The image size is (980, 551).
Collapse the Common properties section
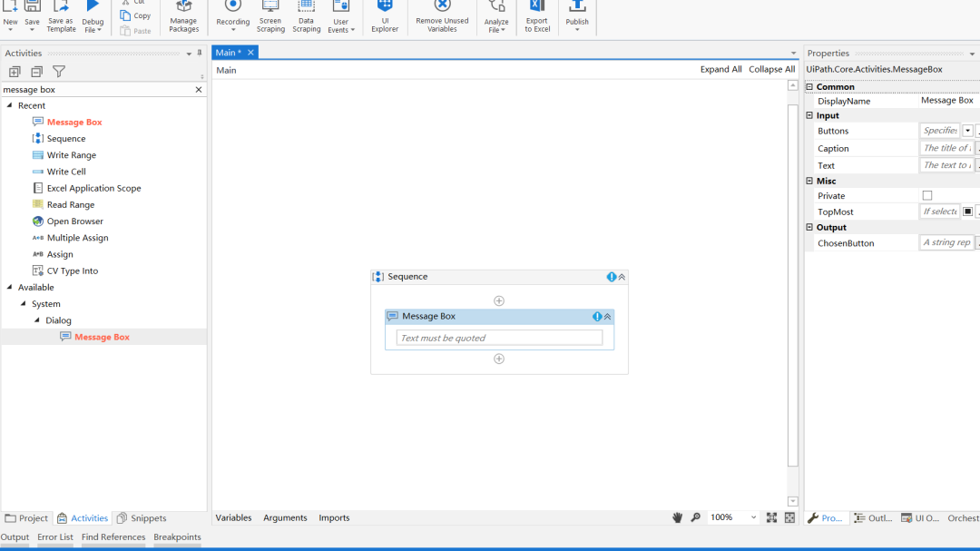(x=809, y=87)
